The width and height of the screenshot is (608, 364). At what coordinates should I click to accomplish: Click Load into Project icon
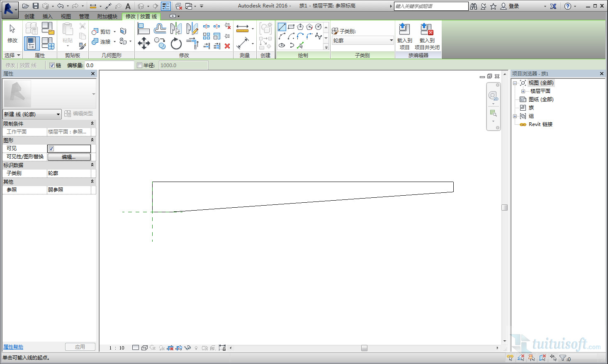pos(404,35)
